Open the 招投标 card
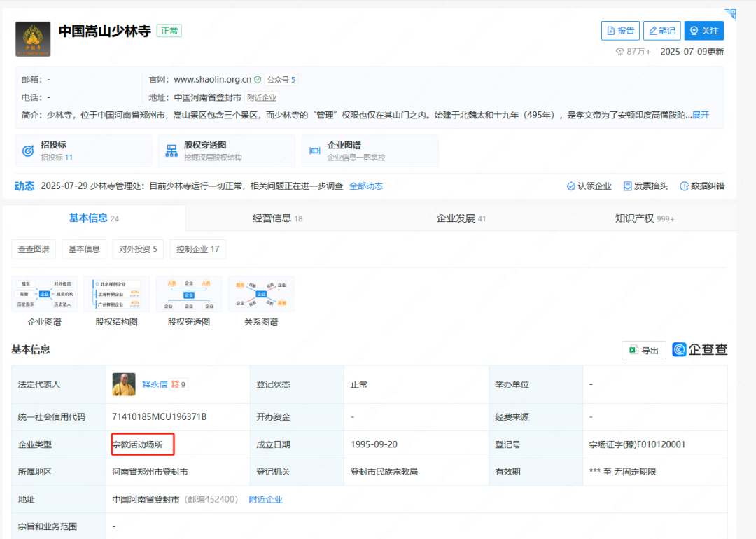 click(83, 151)
